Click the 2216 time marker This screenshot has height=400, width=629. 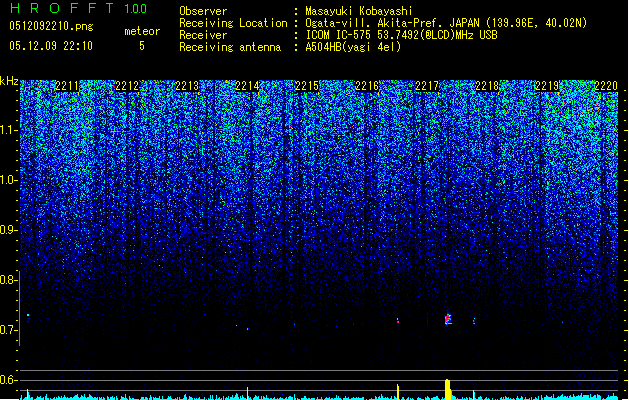[367, 86]
